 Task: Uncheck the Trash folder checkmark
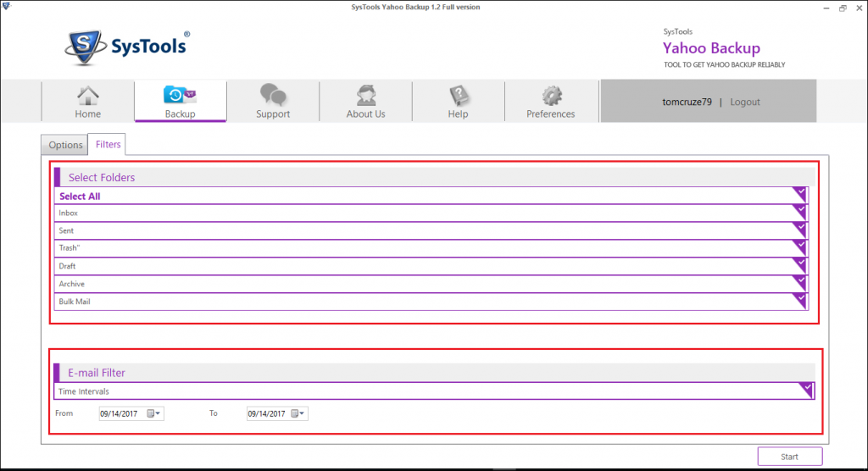coord(799,247)
